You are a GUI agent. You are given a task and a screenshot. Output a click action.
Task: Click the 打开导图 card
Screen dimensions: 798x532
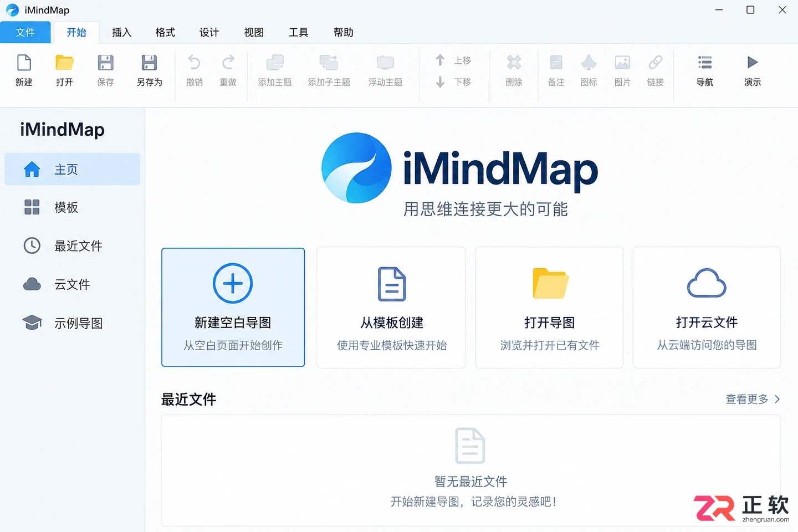[549, 307]
